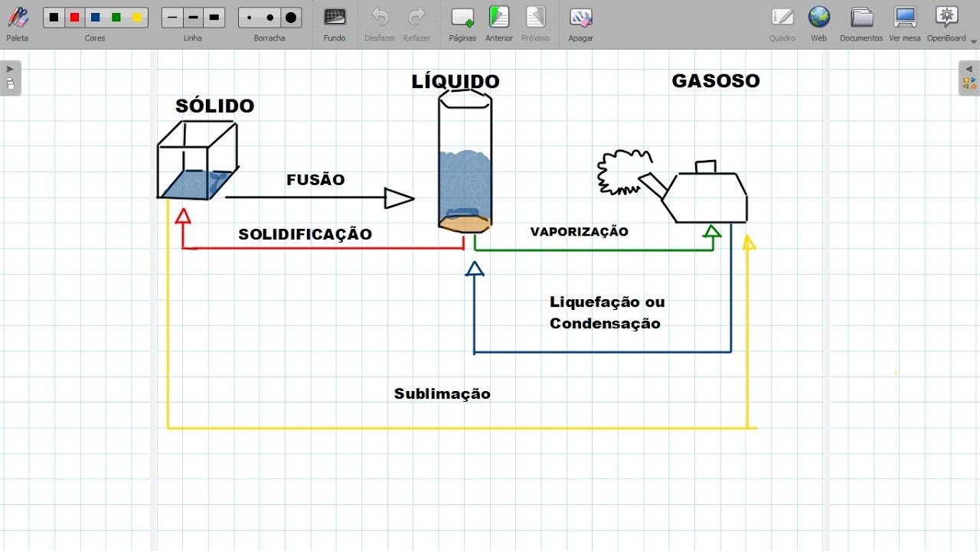
Task: Go to the Anterior page
Action: click(499, 22)
